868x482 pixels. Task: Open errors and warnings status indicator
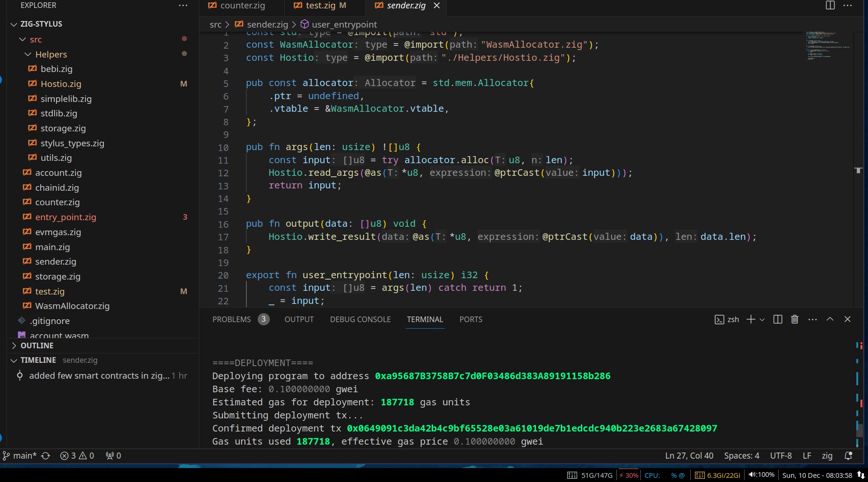click(77, 455)
